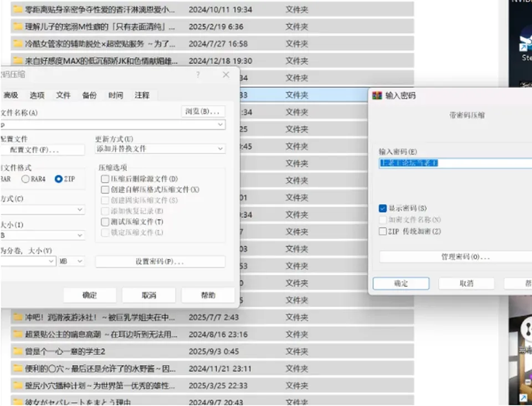Enable 压缩后删除源文件(D)

(x=105, y=179)
